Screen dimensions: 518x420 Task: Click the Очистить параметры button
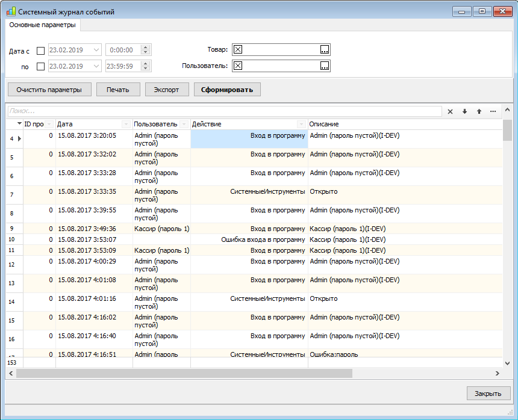point(49,90)
